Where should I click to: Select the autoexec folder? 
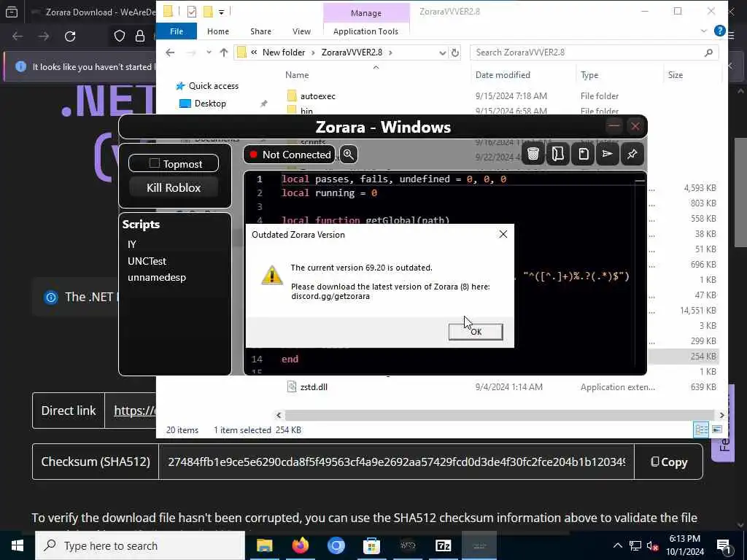pos(318,96)
